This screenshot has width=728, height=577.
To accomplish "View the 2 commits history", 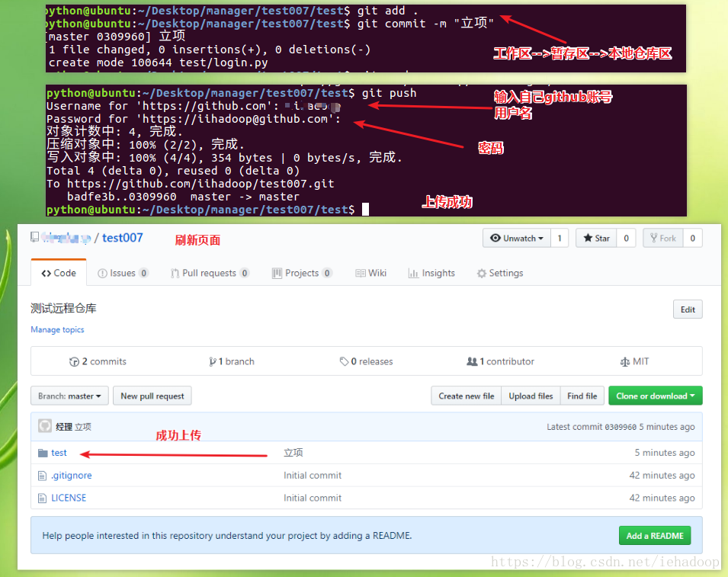I will [98, 361].
